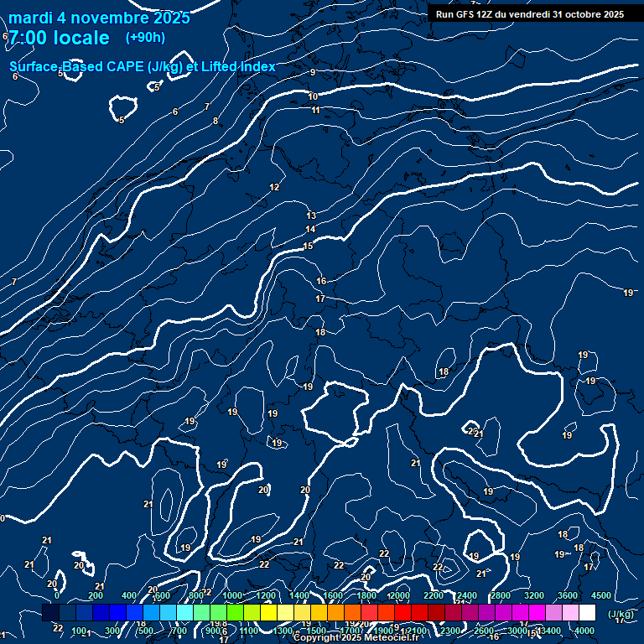Click legend value '1500'
This screenshot has height=644, width=644.
coord(316,631)
